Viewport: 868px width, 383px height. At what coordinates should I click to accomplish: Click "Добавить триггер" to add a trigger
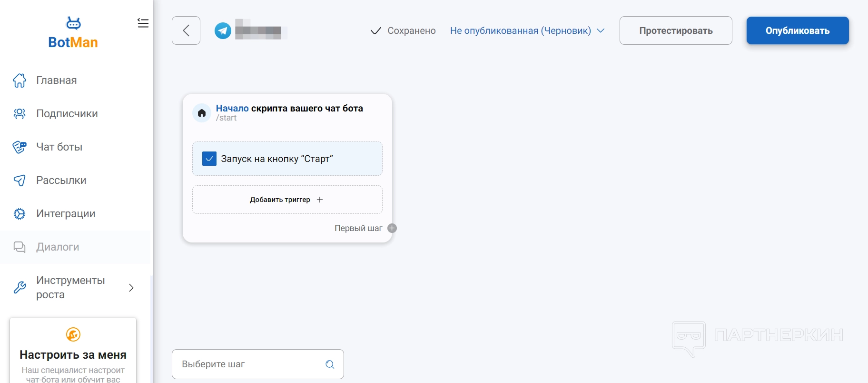286,200
